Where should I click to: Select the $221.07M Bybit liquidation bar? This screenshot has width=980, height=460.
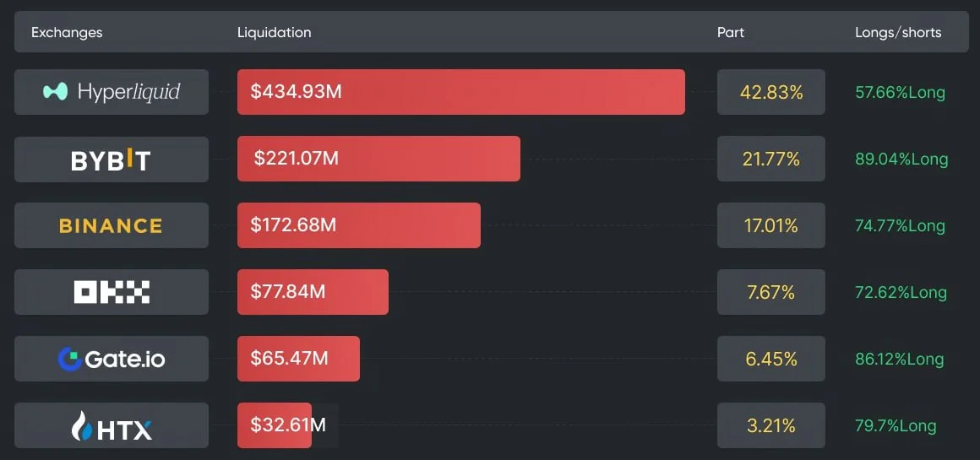point(378,159)
